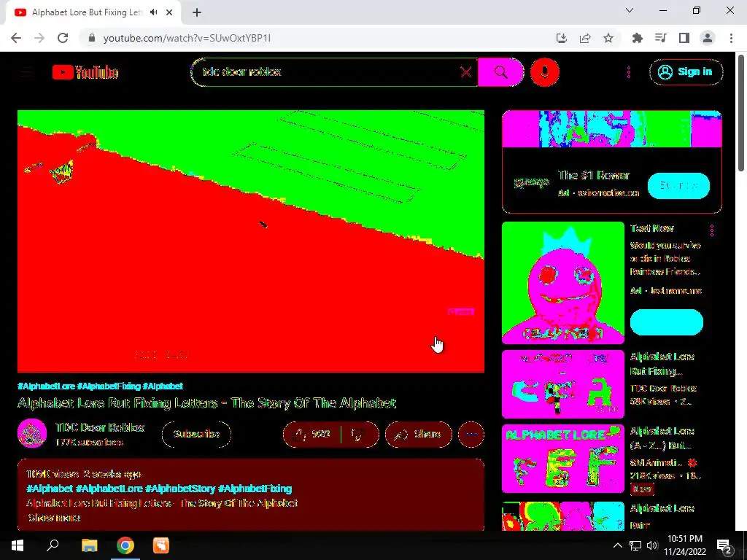This screenshot has height=560, width=747.
Task: Open options menu for Test Now ad
Action: tap(712, 230)
